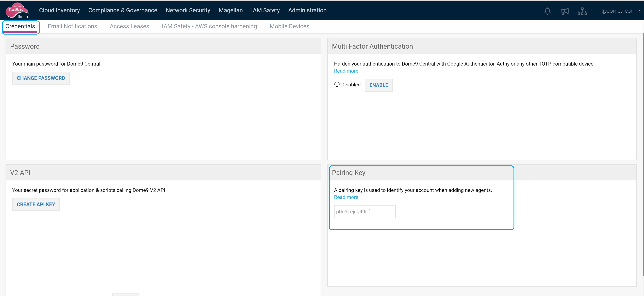This screenshot has height=296, width=644.
Task: Open the Administration menu
Action: click(x=307, y=10)
